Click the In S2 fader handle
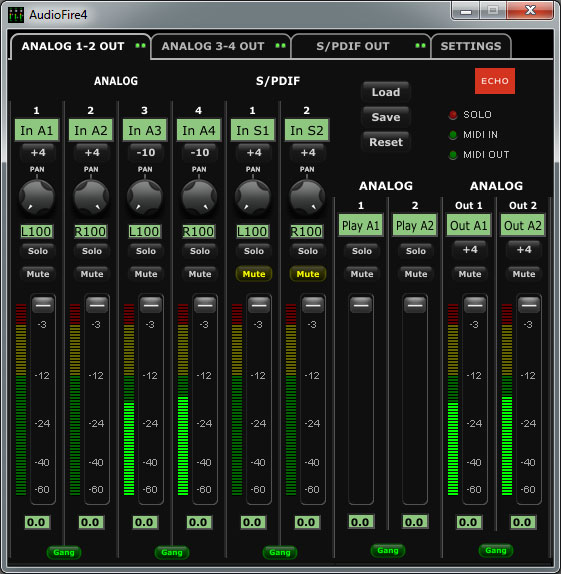The height and width of the screenshot is (574, 561). [313, 305]
